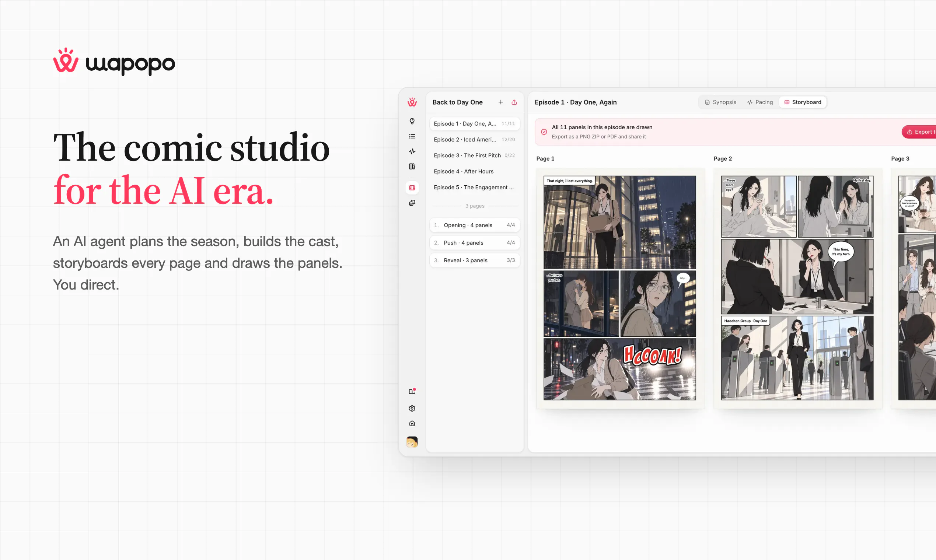The image size is (936, 560).
Task: Switch to the Synopsis tab
Action: [720, 102]
